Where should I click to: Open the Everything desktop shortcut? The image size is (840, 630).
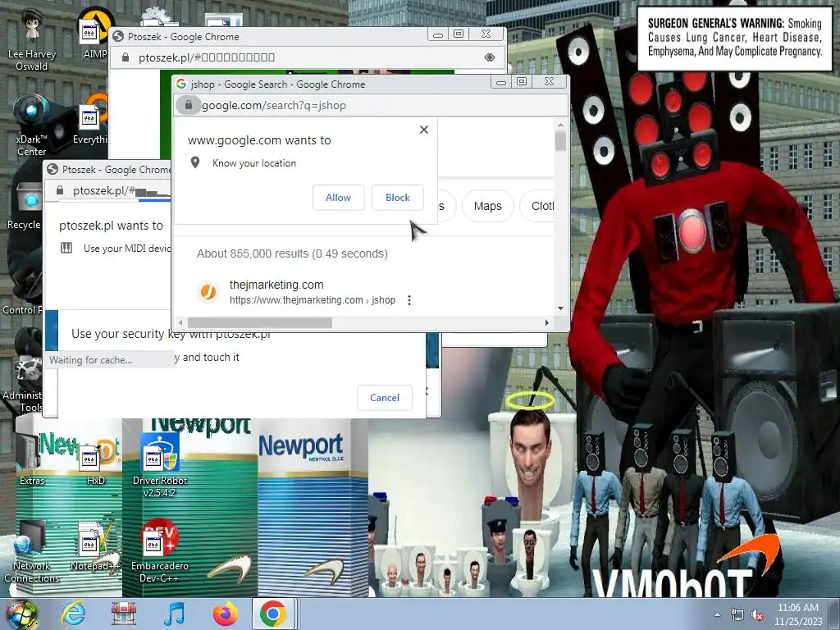pyautogui.click(x=90, y=121)
